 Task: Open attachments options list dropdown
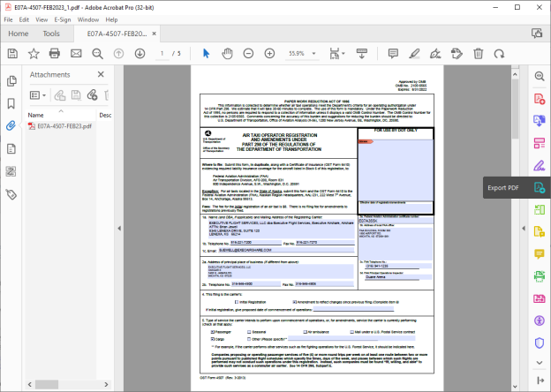pyautogui.click(x=38, y=95)
